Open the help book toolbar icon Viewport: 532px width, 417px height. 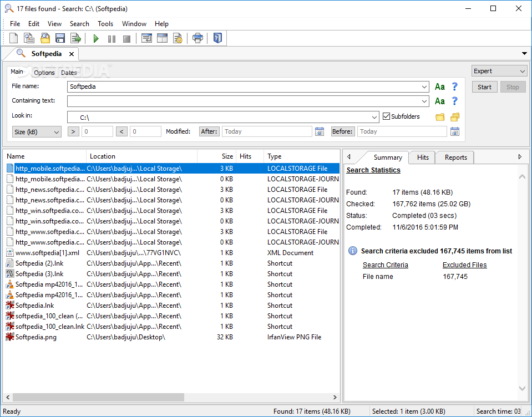(217, 38)
